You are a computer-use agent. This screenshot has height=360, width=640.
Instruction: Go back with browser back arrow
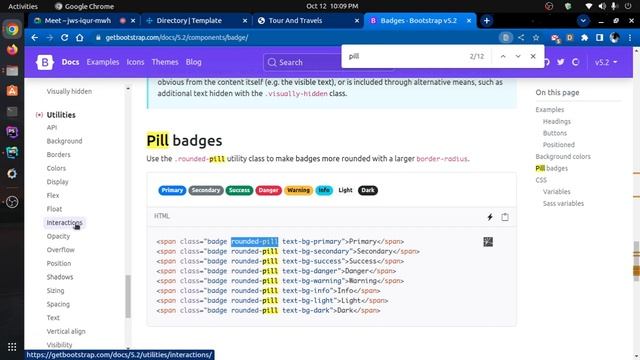(35, 38)
